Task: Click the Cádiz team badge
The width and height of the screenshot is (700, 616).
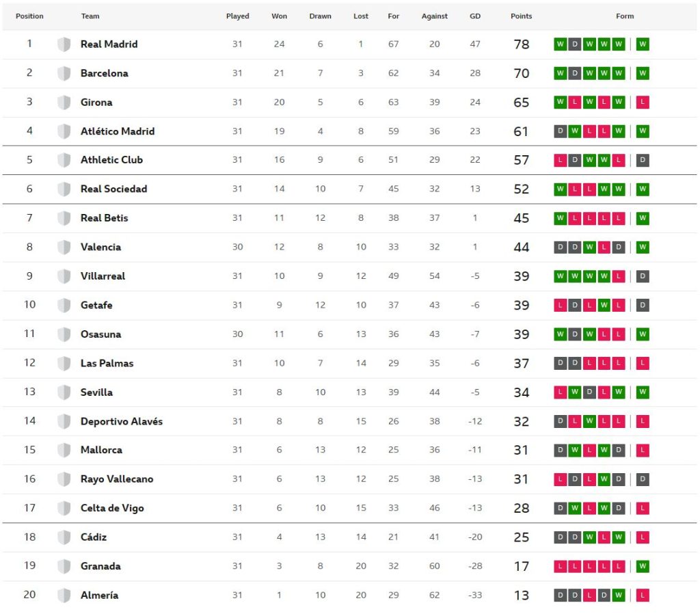Action: coord(64,537)
